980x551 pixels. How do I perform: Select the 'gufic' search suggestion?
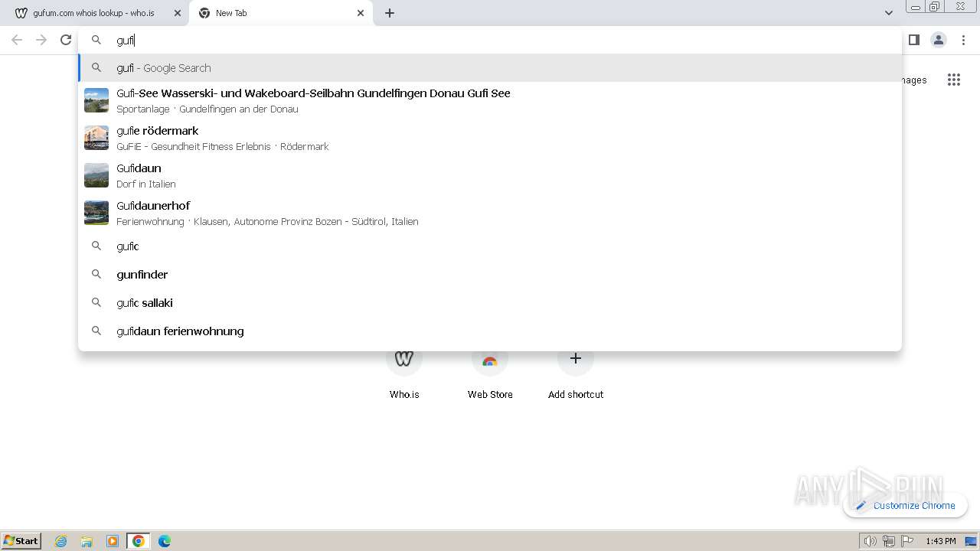coord(490,246)
